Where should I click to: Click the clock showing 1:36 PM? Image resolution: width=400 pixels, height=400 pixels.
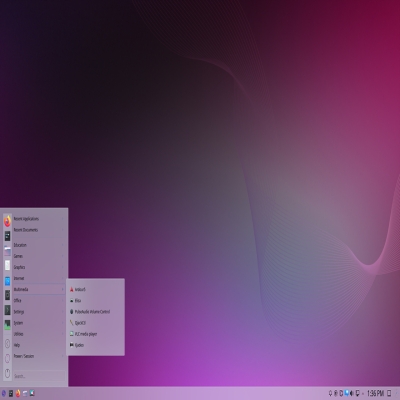click(375, 393)
